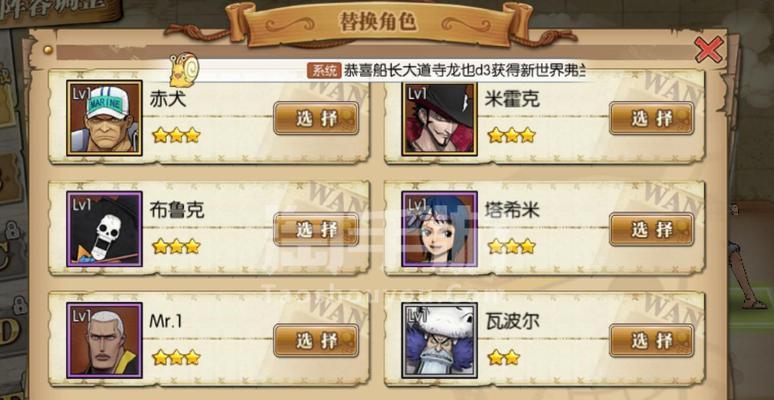Click the 替换角色 title banner
The height and width of the screenshot is (400, 774).
[x=378, y=23]
